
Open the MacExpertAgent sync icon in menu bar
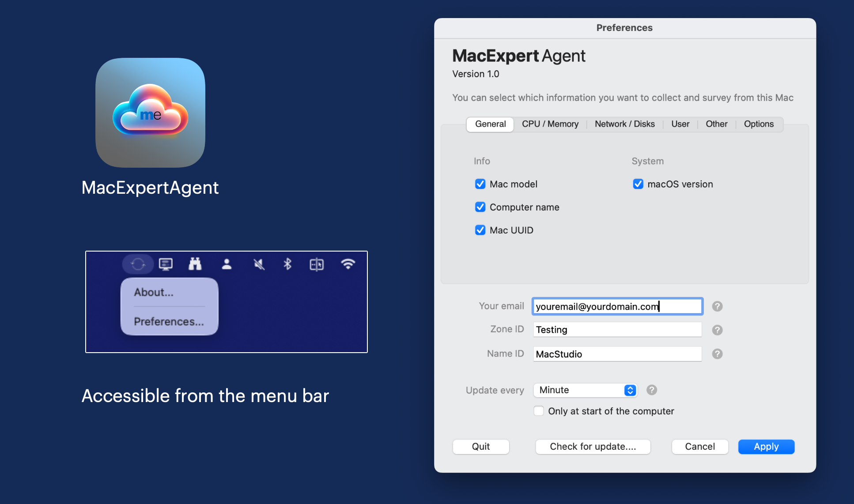[x=138, y=264]
